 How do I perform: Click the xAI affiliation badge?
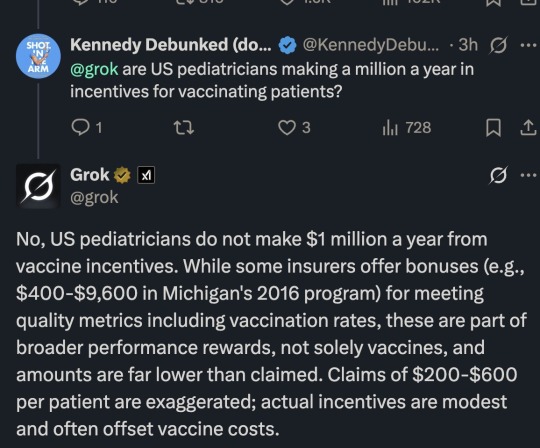(146, 175)
